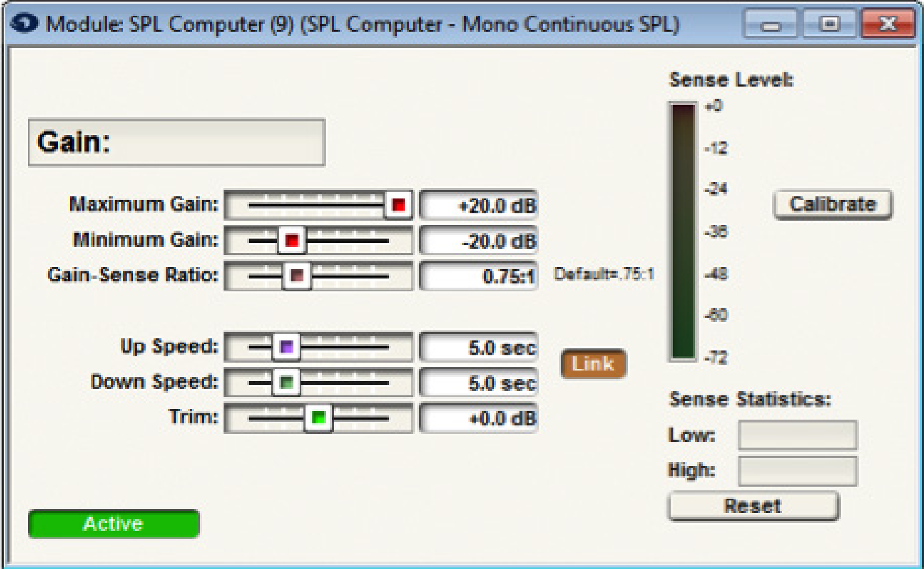
Task: Toggle the Active status indicator
Action: [113, 524]
